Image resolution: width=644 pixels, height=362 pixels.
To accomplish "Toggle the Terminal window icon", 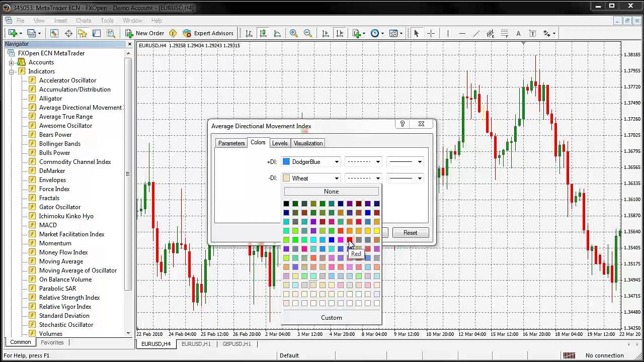I will point(97,33).
